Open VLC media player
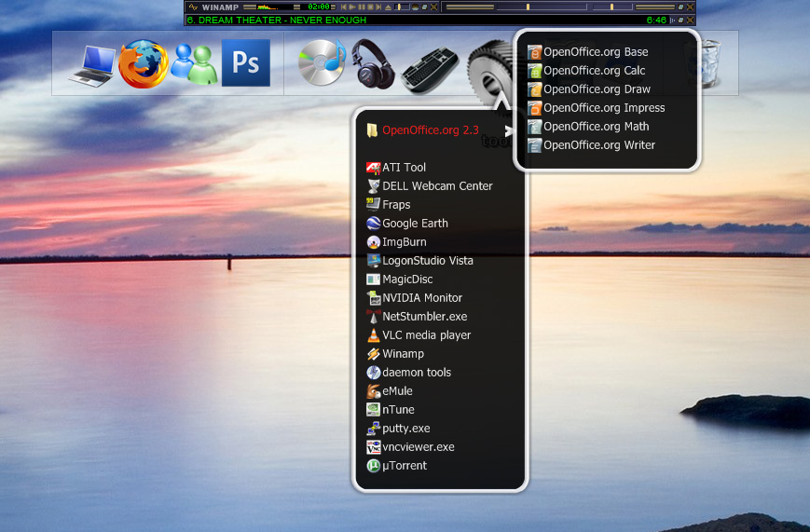 pyautogui.click(x=426, y=335)
